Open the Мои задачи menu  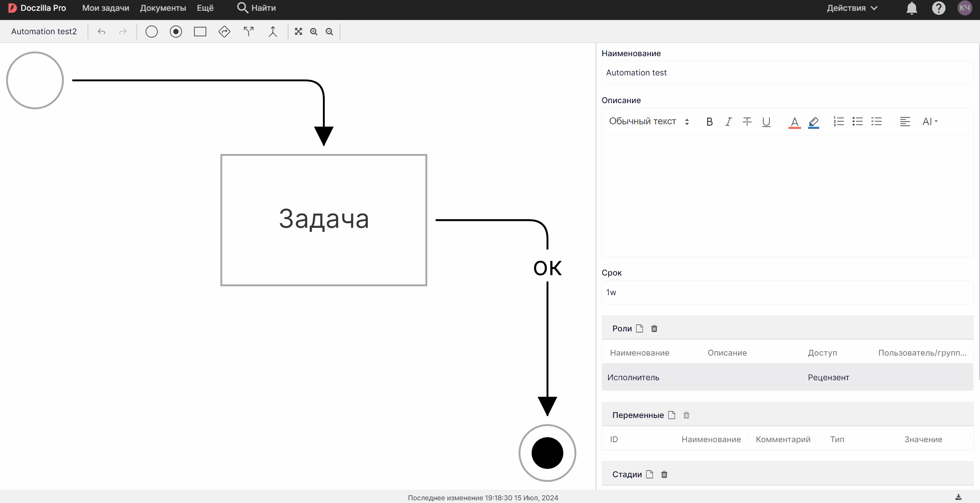[x=105, y=8]
